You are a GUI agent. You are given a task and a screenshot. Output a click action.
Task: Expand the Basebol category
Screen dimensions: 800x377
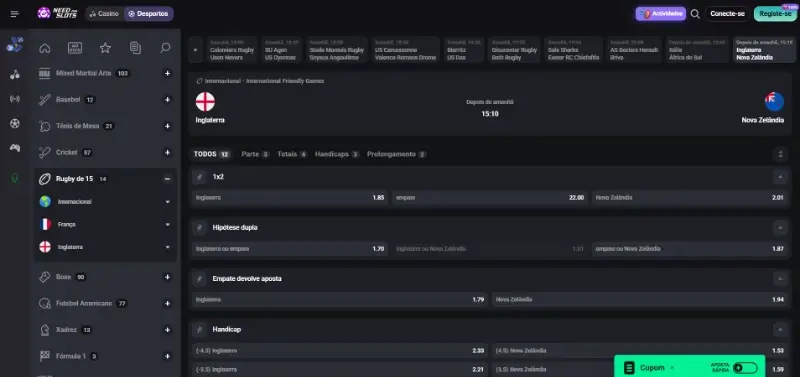pos(167,99)
